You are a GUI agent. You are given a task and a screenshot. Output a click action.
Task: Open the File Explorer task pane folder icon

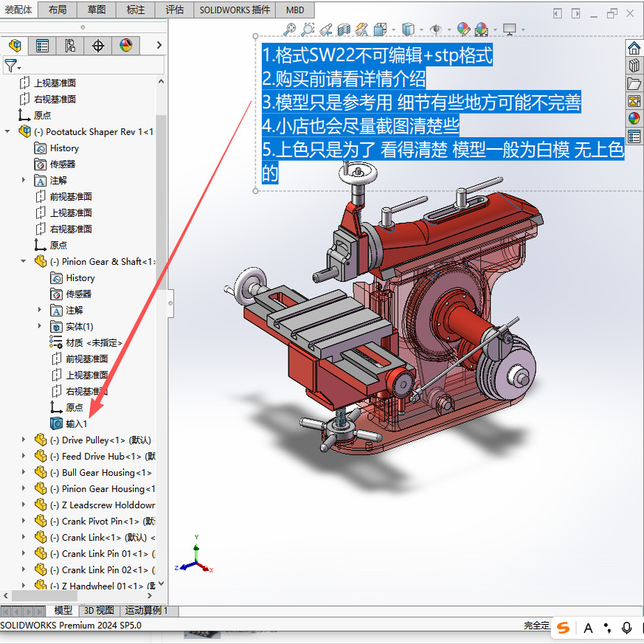(x=634, y=83)
